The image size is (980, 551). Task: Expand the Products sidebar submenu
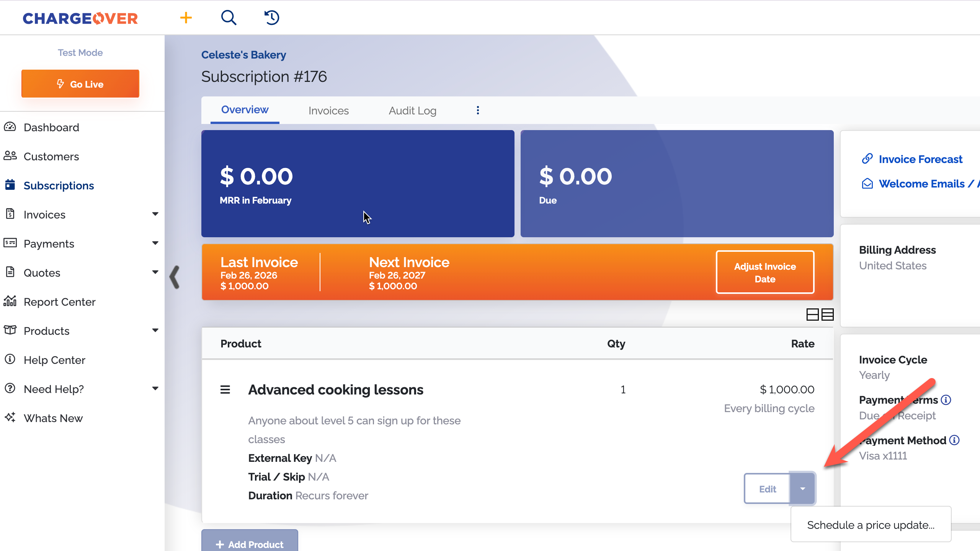pos(155,331)
